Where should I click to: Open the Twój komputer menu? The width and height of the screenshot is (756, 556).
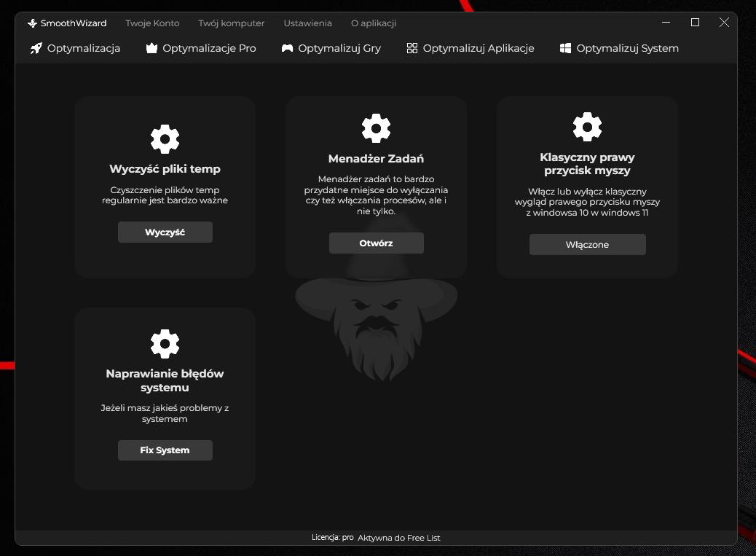(231, 23)
